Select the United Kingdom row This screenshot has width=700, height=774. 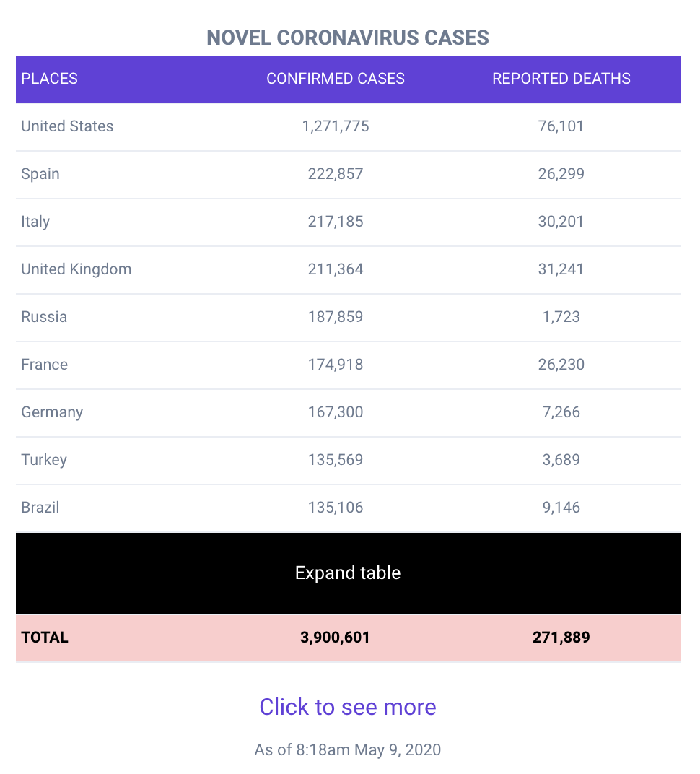[349, 269]
